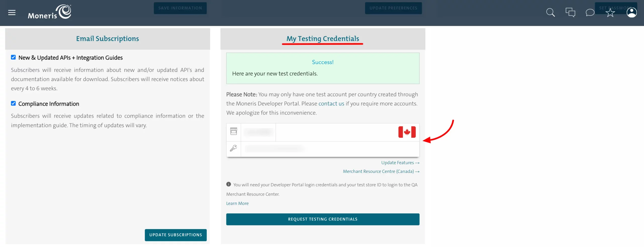
Task: Click the API token key icon
Action: point(233,148)
